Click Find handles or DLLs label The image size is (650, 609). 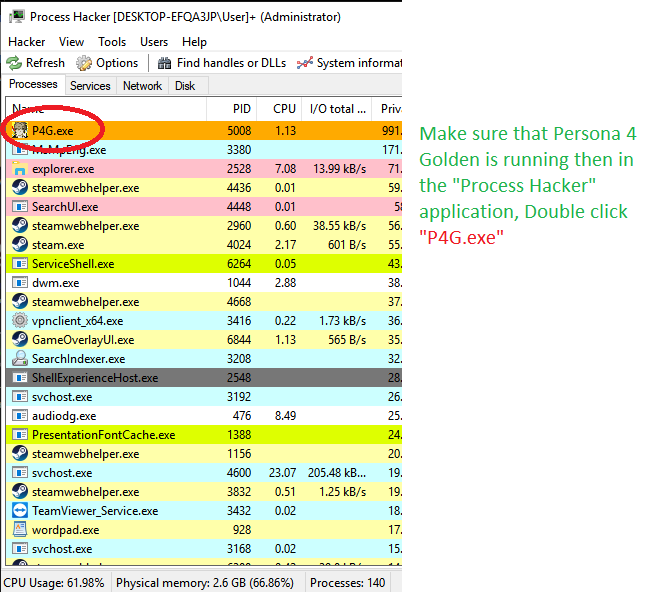(231, 63)
